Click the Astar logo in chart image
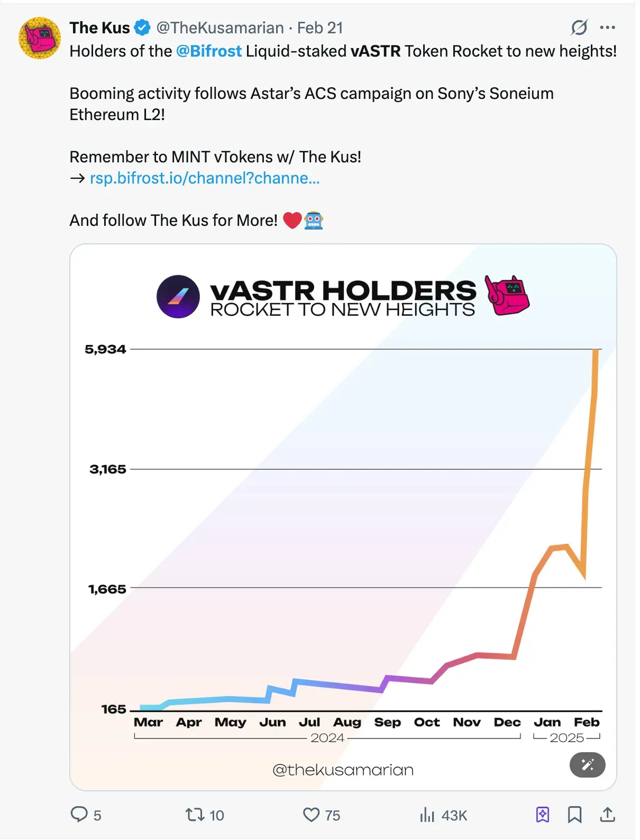640x840 pixels. coord(178,297)
